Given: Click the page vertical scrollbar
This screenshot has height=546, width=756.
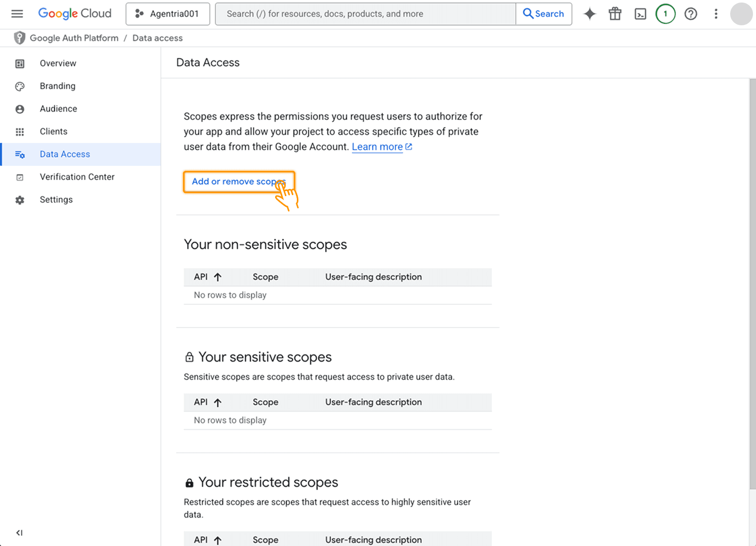Looking at the screenshot, I should click(x=752, y=283).
